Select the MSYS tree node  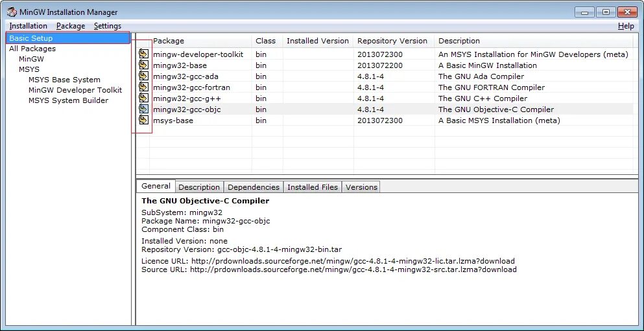(x=29, y=69)
